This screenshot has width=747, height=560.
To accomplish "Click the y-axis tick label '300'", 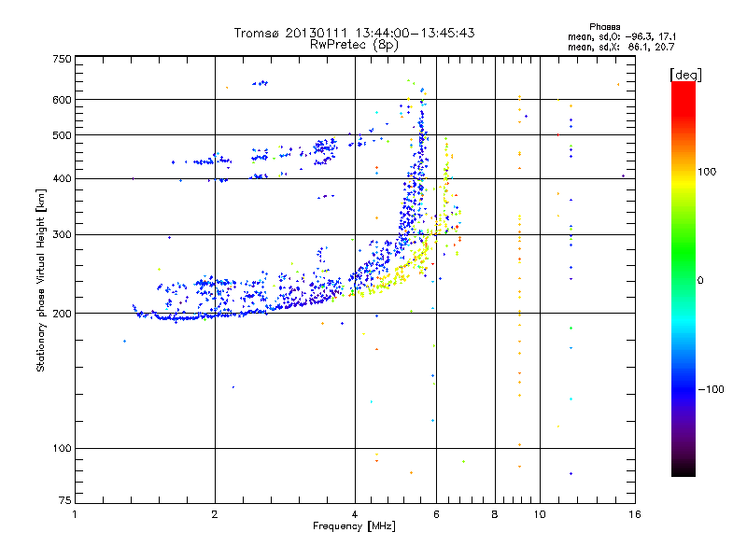I will pyautogui.click(x=63, y=234).
